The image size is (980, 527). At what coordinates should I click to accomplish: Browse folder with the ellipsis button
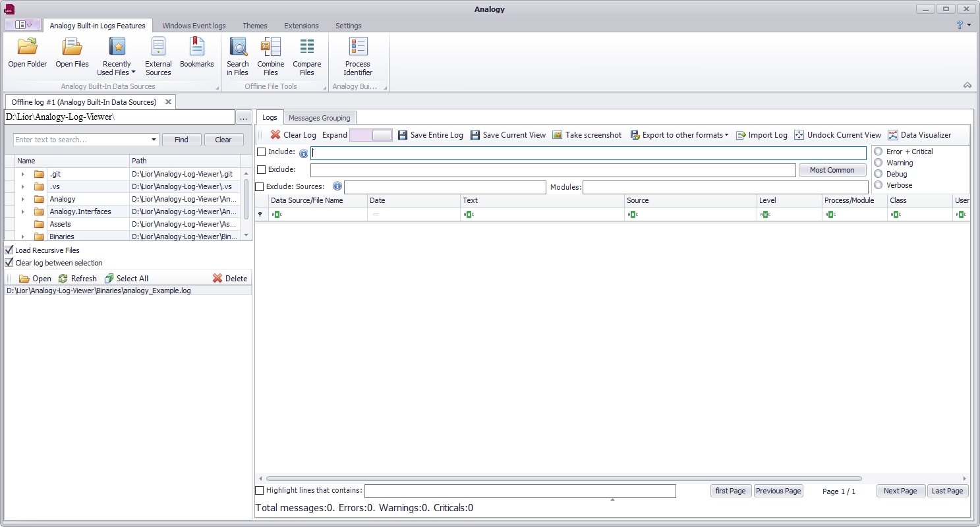[243, 117]
